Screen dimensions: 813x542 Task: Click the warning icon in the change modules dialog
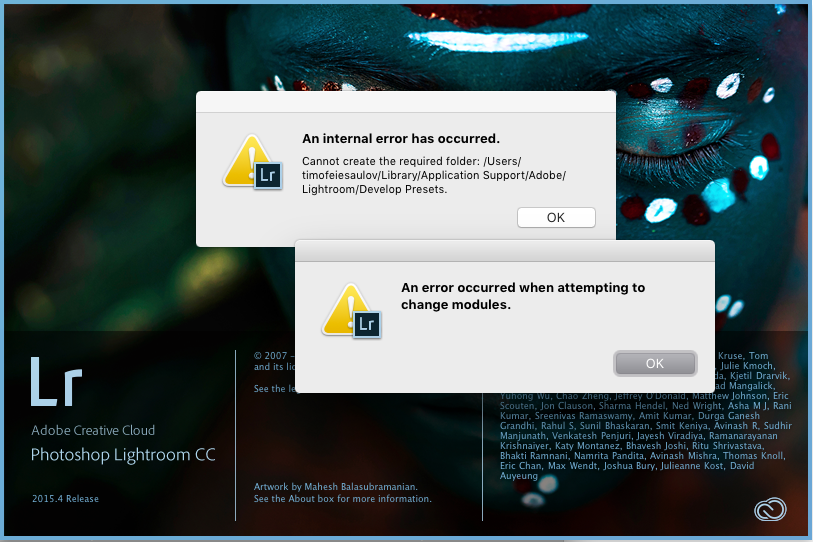tap(352, 311)
